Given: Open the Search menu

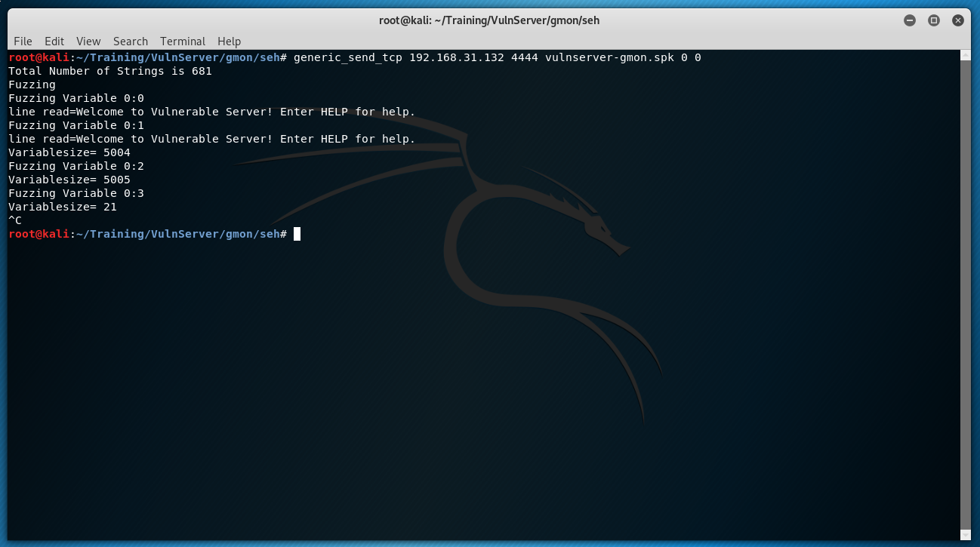Looking at the screenshot, I should pos(131,41).
